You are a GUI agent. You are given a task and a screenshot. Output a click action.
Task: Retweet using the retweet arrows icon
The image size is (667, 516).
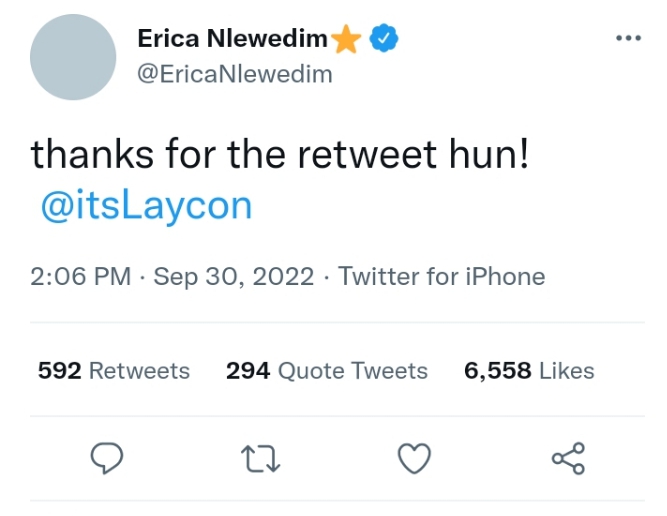click(261, 459)
